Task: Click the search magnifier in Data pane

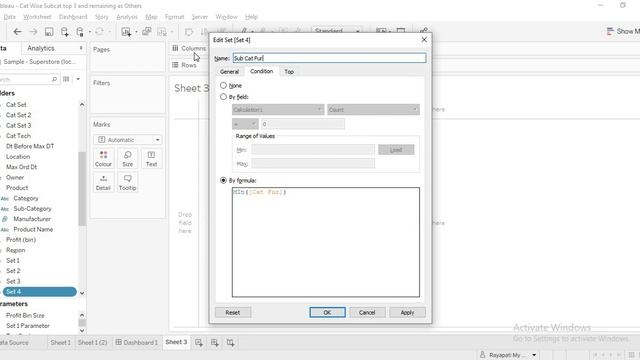Action: (x=54, y=79)
